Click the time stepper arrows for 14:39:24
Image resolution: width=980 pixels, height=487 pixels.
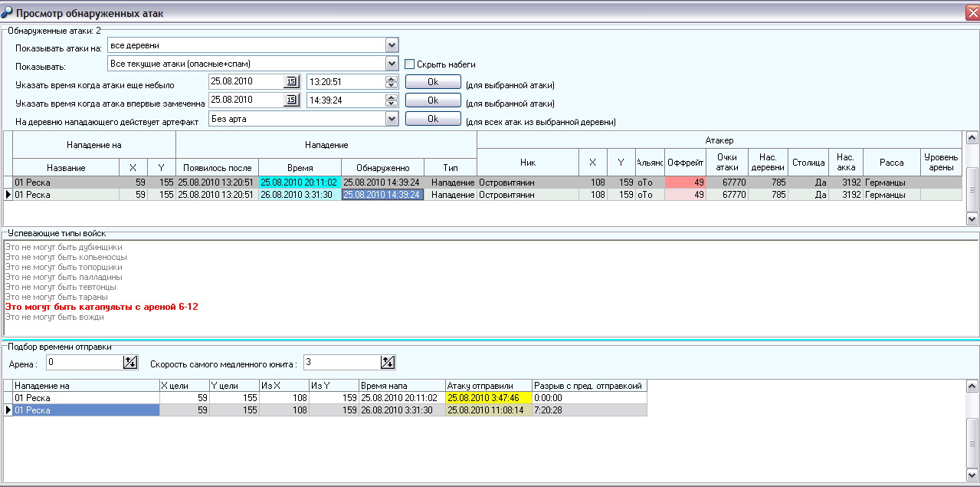392,100
